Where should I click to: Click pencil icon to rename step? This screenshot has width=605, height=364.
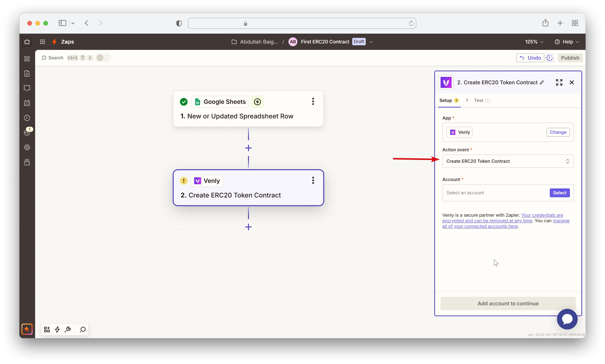[x=542, y=82]
